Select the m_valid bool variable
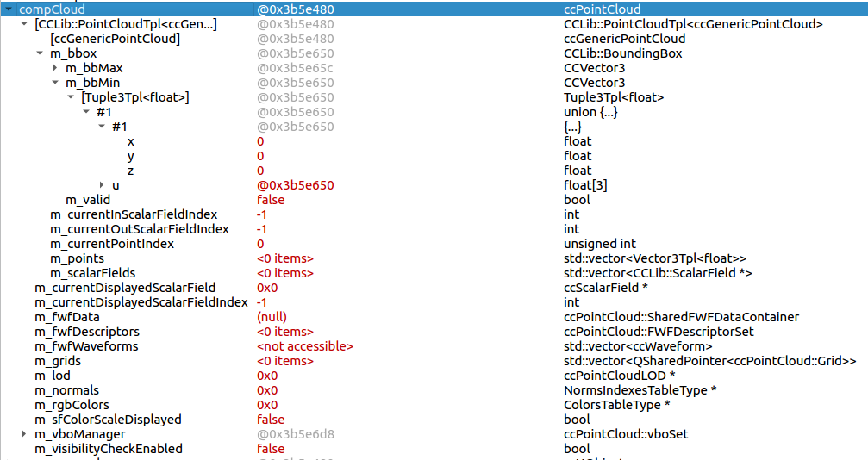 [88, 200]
